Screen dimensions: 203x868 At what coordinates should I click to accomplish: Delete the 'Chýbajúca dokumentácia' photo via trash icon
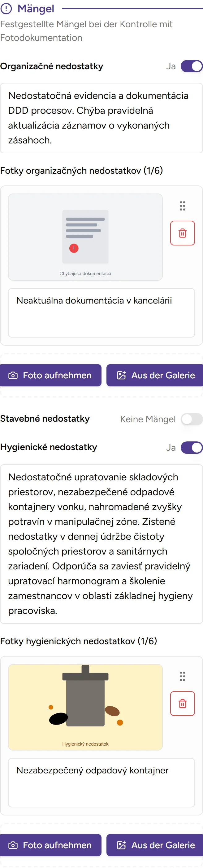(183, 233)
